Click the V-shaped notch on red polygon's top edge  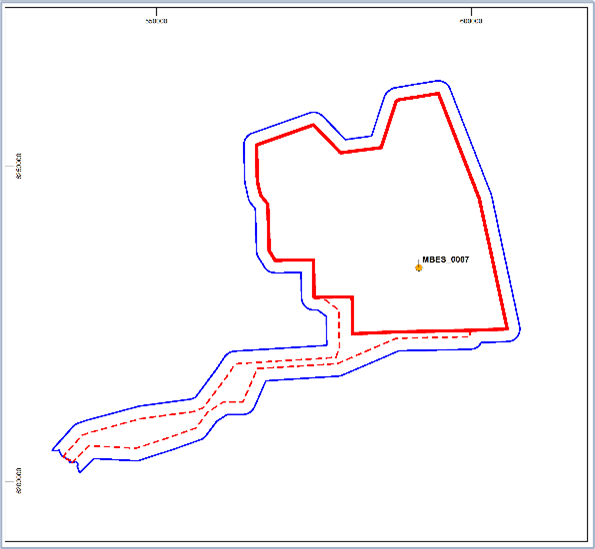pyautogui.click(x=341, y=152)
